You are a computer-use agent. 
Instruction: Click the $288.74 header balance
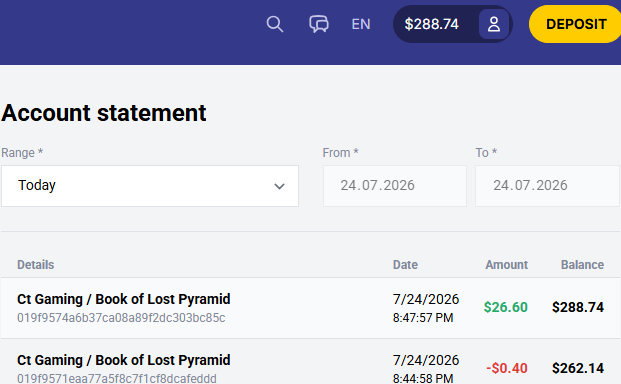coord(431,24)
